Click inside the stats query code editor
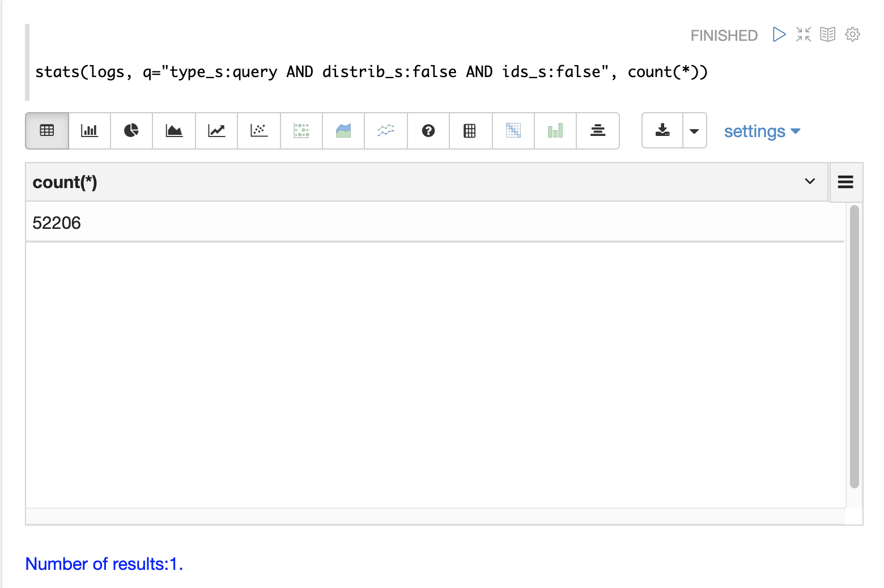The width and height of the screenshot is (884, 588). (371, 72)
